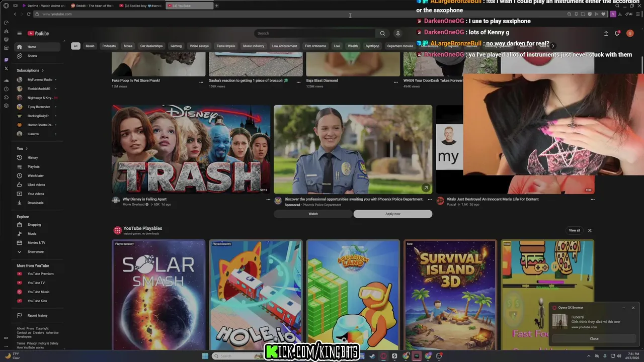Image resolution: width=644 pixels, height=362 pixels.
Task: Show next category chips arrow
Action: (x=553, y=46)
